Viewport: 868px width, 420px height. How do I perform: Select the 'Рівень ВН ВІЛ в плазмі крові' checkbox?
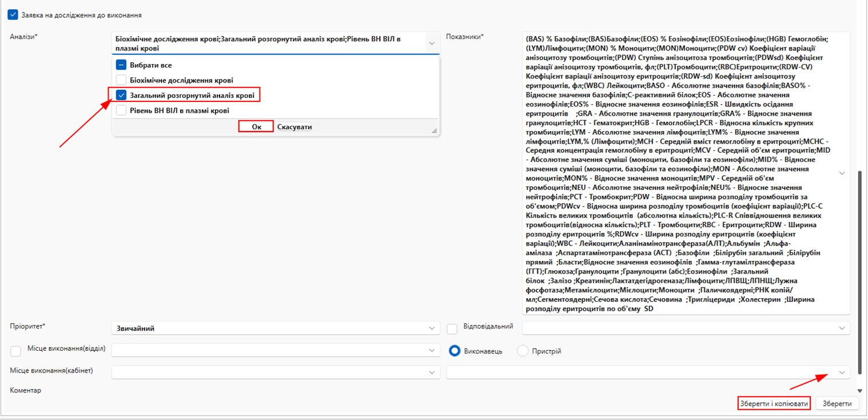[x=121, y=110]
